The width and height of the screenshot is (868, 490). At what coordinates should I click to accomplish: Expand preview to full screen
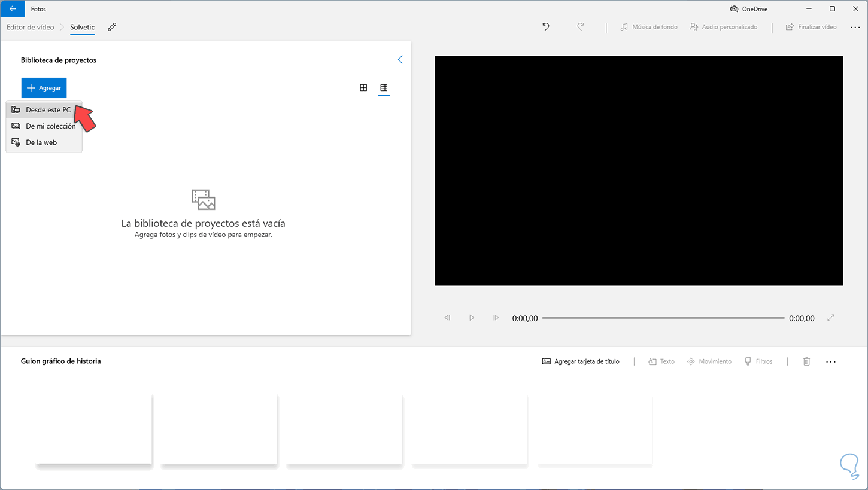831,318
